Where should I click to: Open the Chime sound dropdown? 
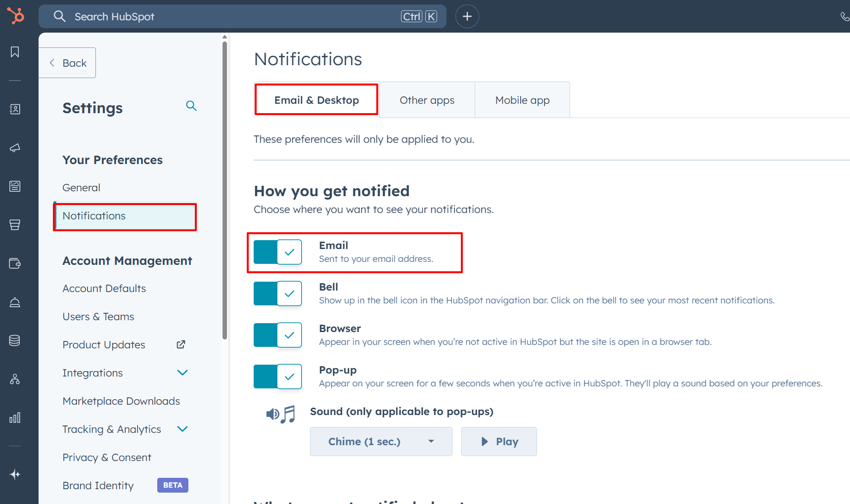click(x=381, y=441)
